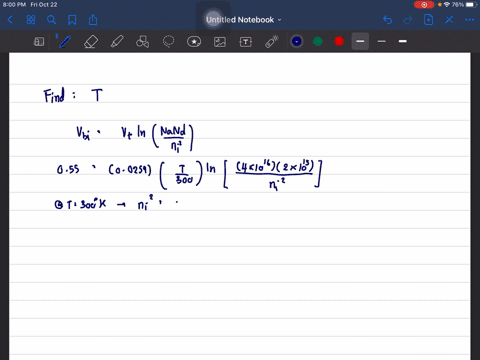Open the search magnifier
The image size is (480, 360).
click(51, 20)
